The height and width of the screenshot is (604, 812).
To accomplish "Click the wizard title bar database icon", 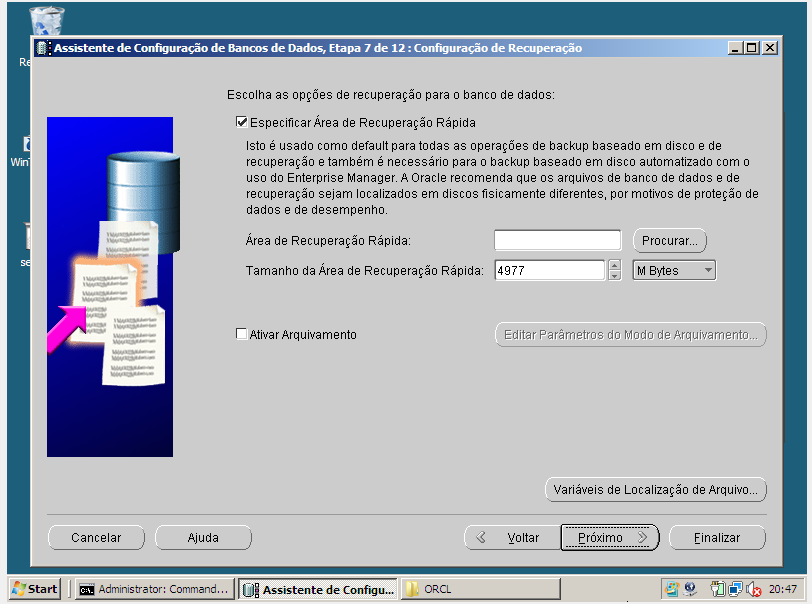I will [x=44, y=48].
